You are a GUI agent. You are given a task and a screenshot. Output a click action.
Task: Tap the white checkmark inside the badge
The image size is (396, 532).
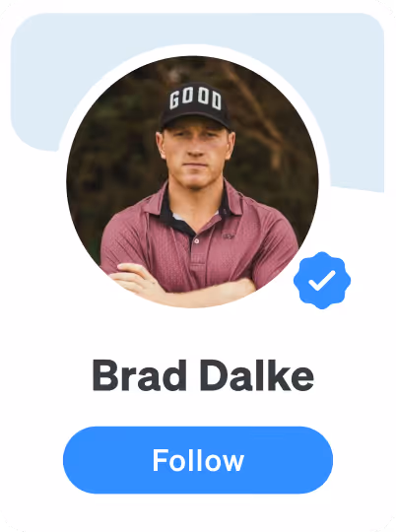[x=322, y=281]
